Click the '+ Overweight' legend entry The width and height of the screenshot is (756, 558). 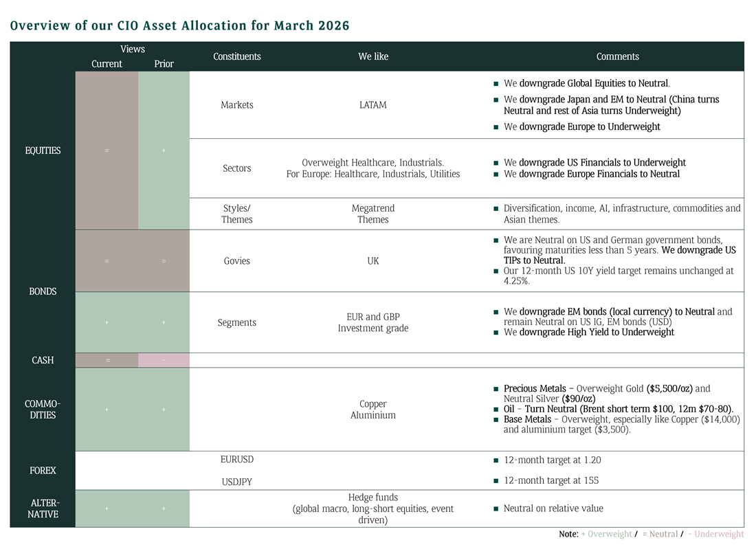point(606,534)
